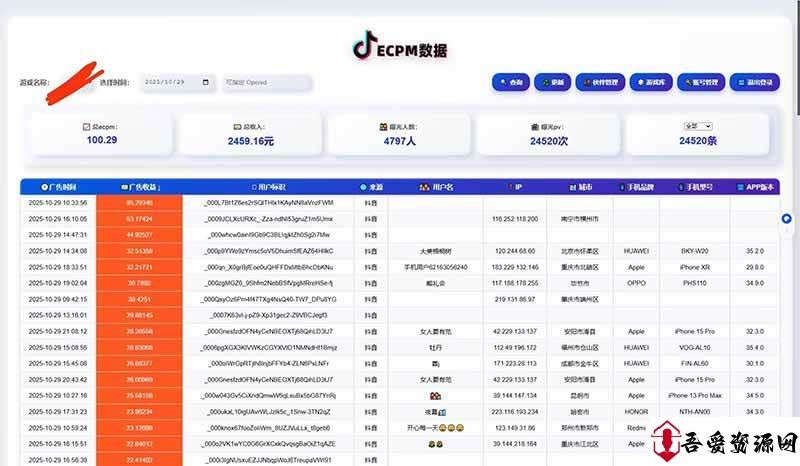Click the 总ecpm card icon
800x466 pixels.
click(86, 127)
